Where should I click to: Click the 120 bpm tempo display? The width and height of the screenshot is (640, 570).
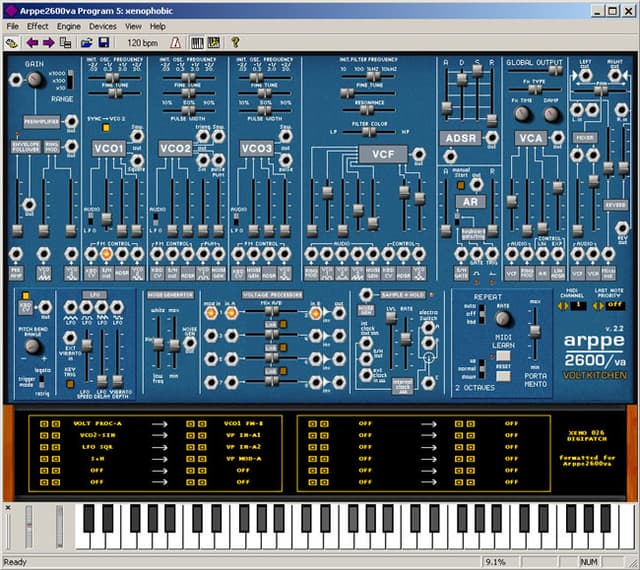(x=142, y=43)
